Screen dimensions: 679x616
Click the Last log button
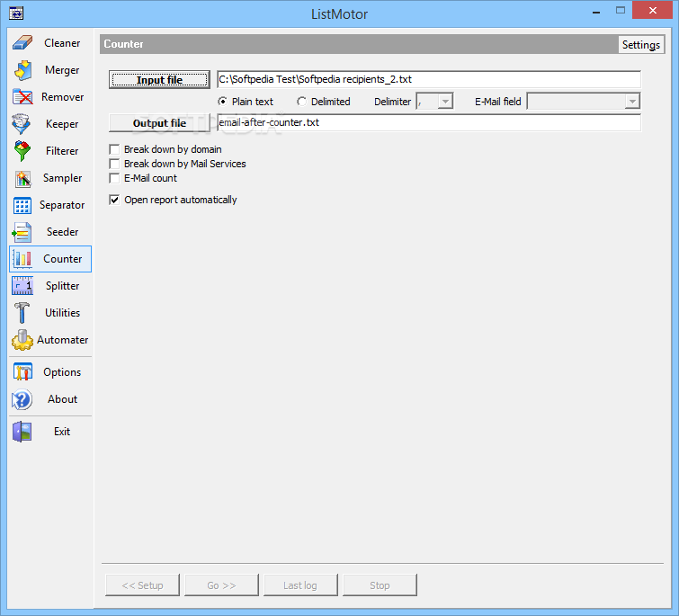click(300, 585)
